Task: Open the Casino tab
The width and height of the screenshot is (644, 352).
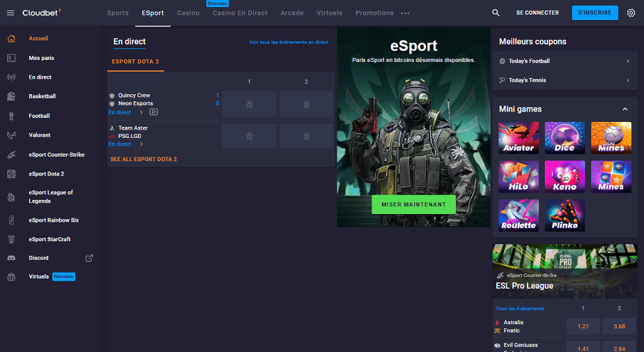Action: coord(188,13)
